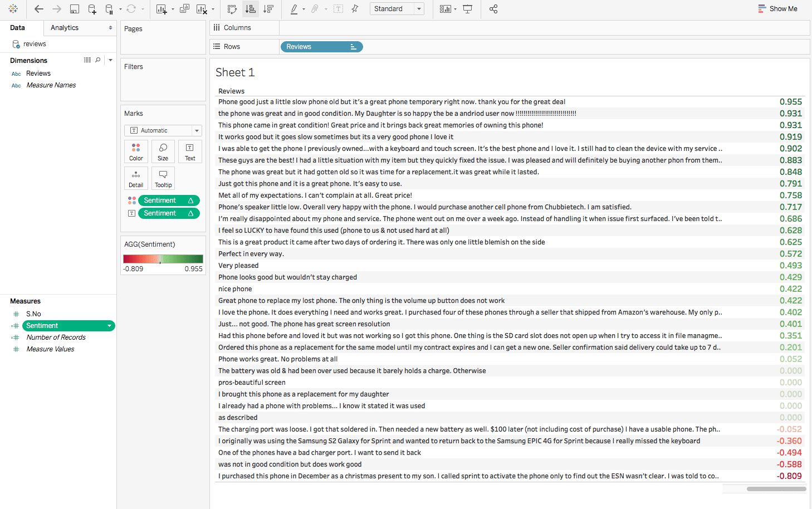Screen dimensions: 812x509
Task: Open the highlight dropdown arrow
Action: coord(304,9)
